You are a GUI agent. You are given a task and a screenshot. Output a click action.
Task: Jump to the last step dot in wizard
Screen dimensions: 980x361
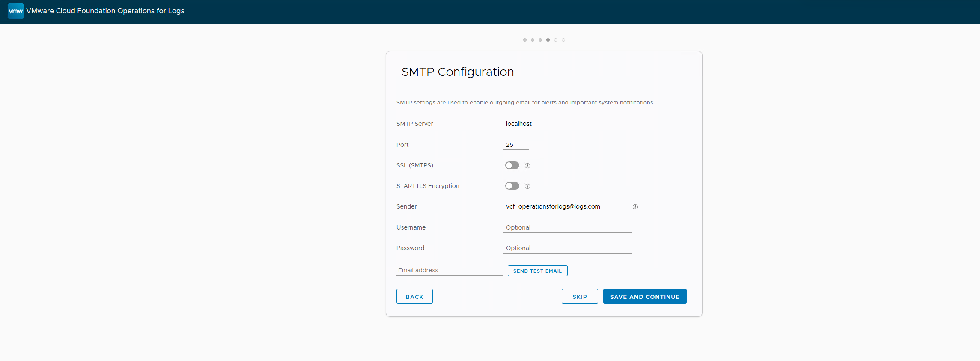(x=563, y=40)
